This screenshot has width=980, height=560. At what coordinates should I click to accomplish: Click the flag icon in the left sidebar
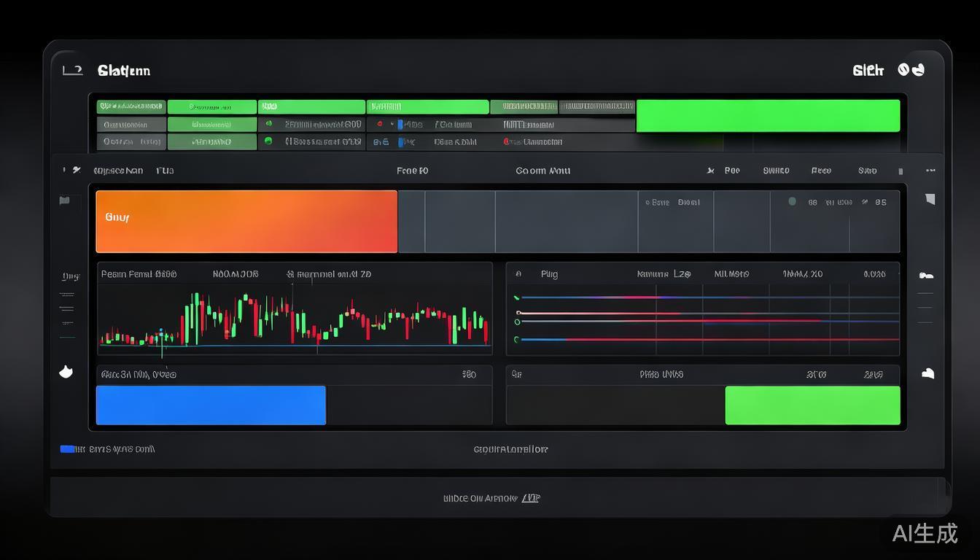(x=64, y=201)
